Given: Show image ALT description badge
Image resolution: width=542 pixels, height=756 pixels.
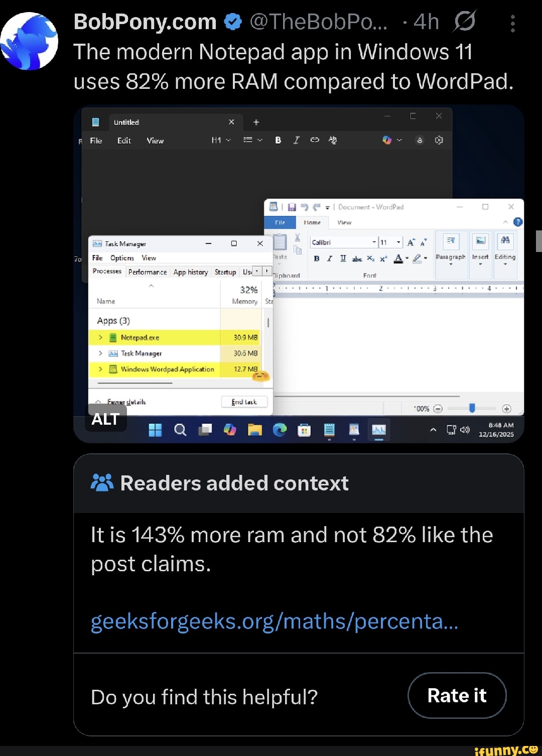Looking at the screenshot, I should pos(105,419).
